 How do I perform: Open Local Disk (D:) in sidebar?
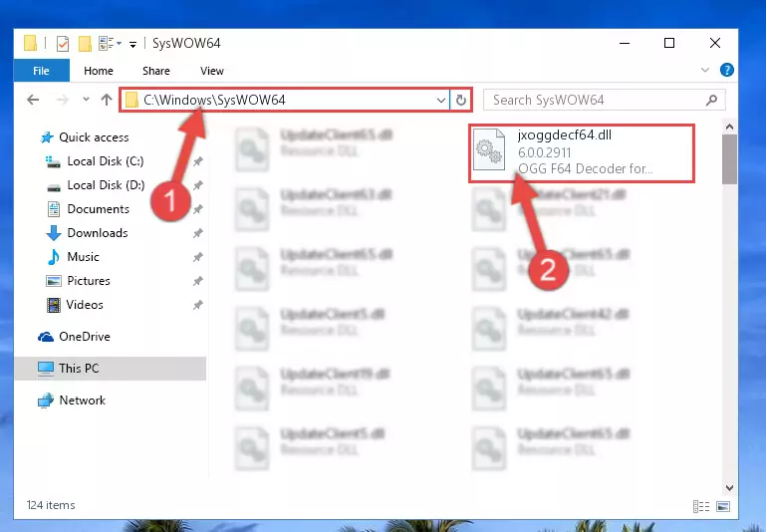point(106,185)
